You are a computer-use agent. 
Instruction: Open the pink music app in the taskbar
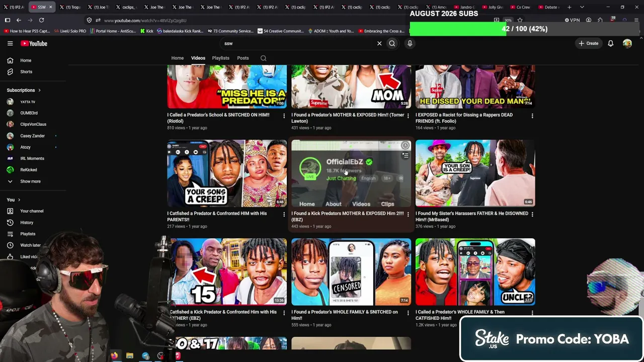tap(177, 356)
